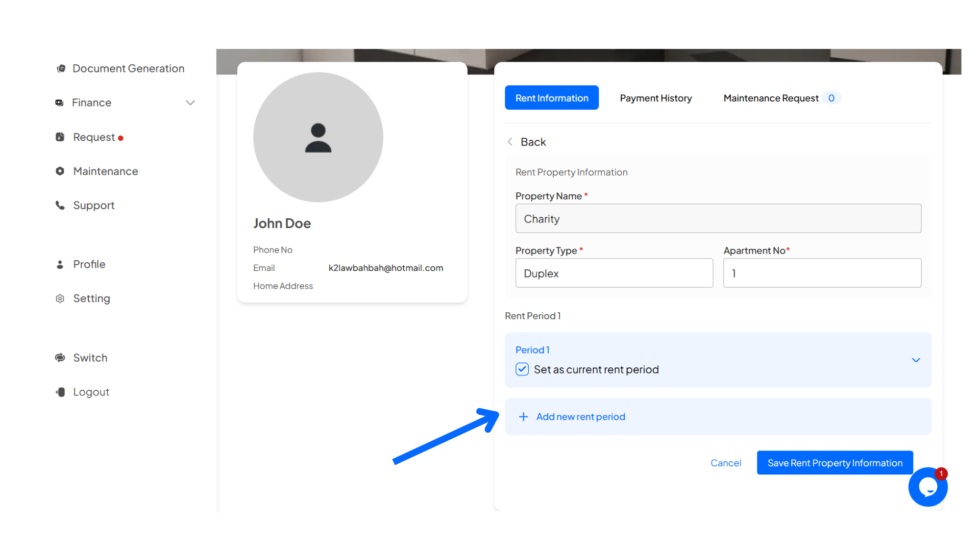Click the Finance wallet icon
This screenshot has width=980, height=551.
[x=60, y=103]
